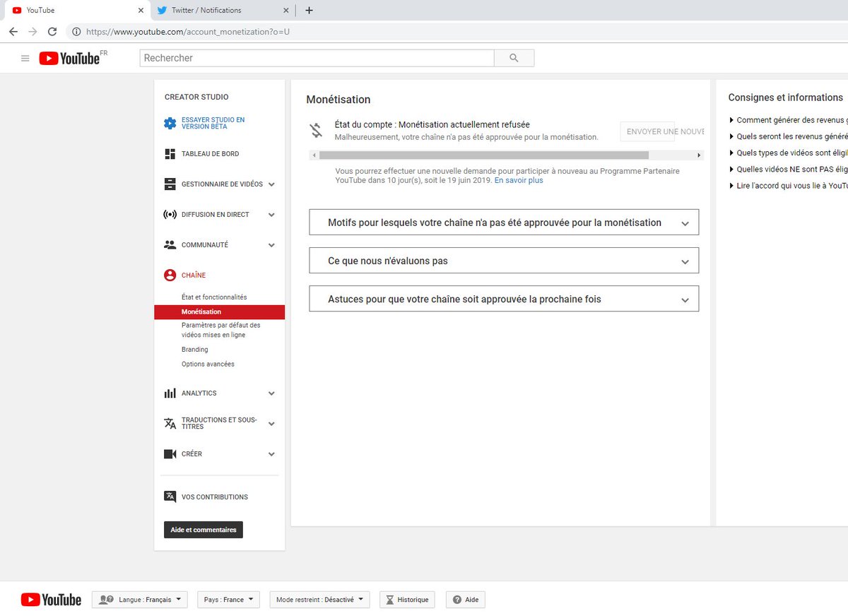Click the Aide footer button

pyautogui.click(x=465, y=600)
